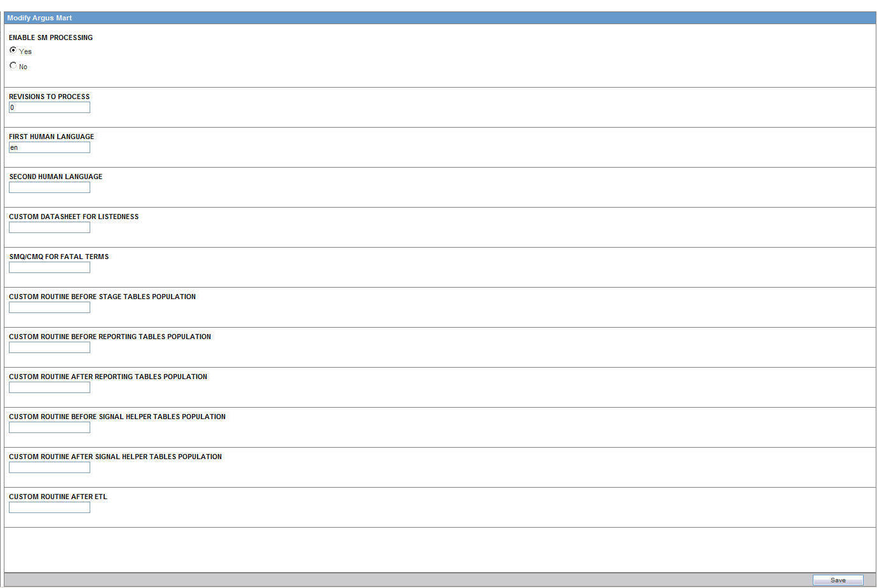This screenshot has height=588, width=877.
Task: Click the SECOND HUMAN LANGUAGE label
Action: pyautogui.click(x=56, y=177)
